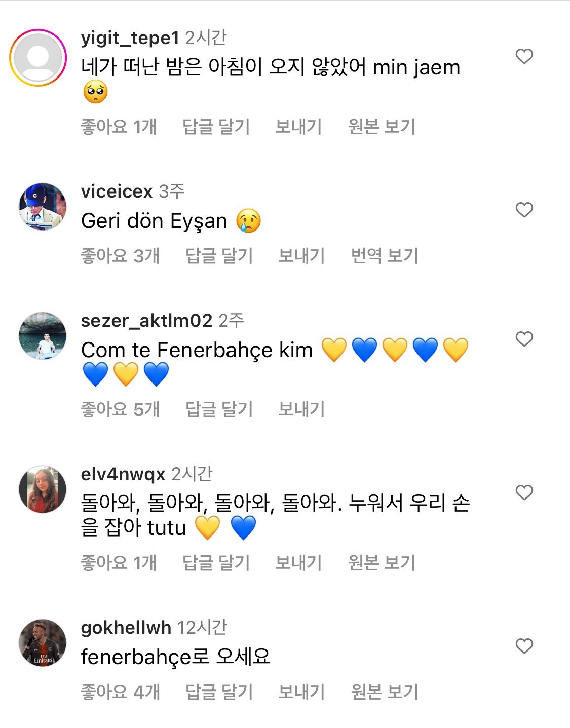View elv4nwqx's profile photo
This screenshot has height=728, width=570.
click(43, 489)
